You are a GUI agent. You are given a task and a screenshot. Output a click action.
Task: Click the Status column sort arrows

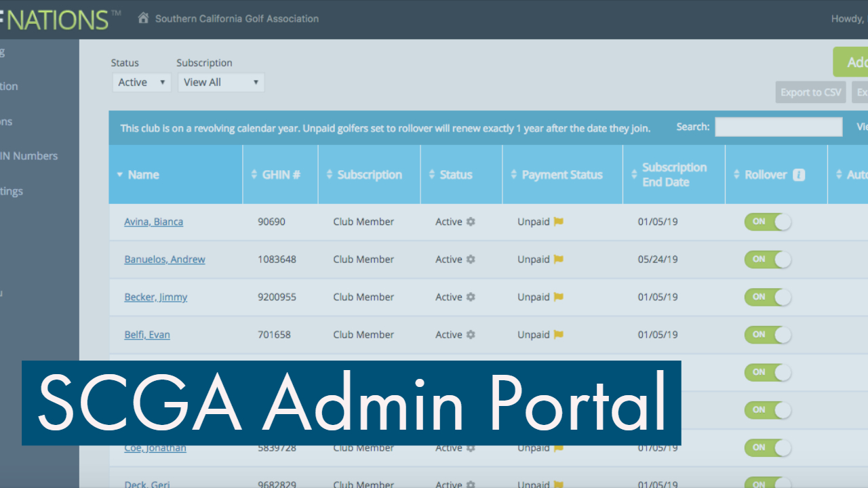click(432, 175)
